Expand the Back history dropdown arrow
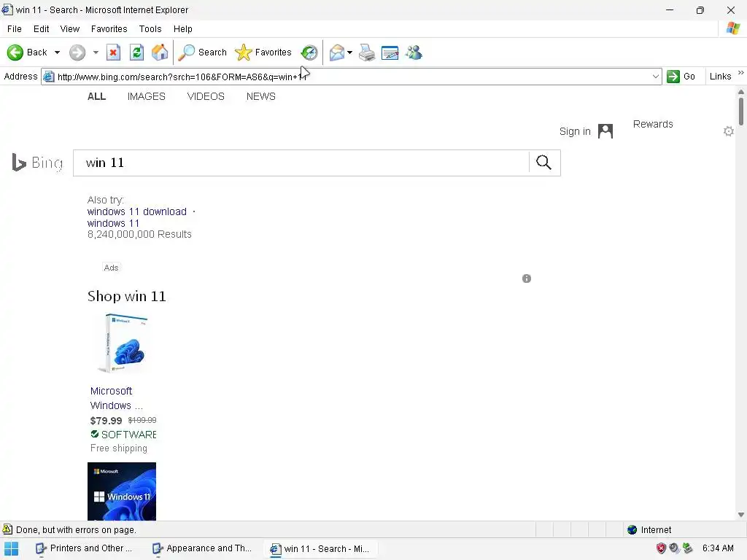747x560 pixels. coord(57,52)
